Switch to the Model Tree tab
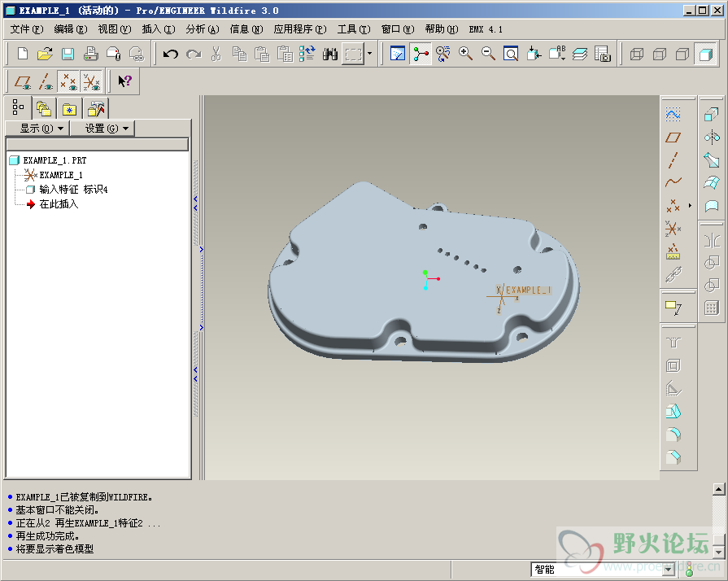Viewport: 728px width, 581px height. coord(18,107)
